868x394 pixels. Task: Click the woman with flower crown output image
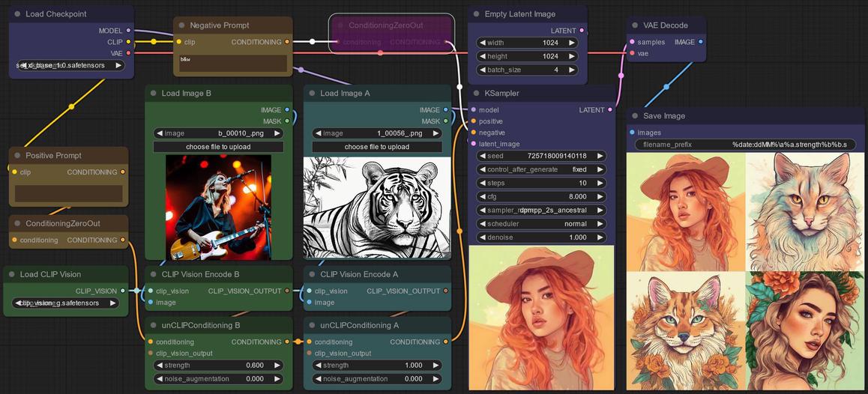coord(804,330)
